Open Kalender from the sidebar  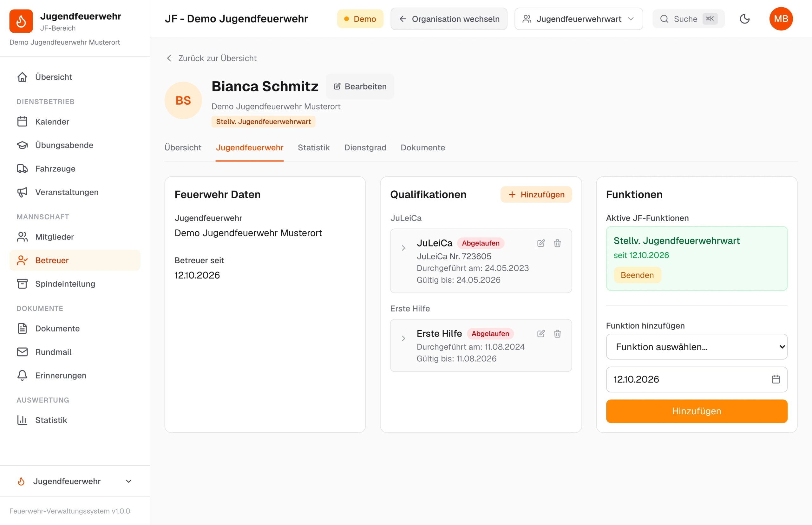coord(75,122)
